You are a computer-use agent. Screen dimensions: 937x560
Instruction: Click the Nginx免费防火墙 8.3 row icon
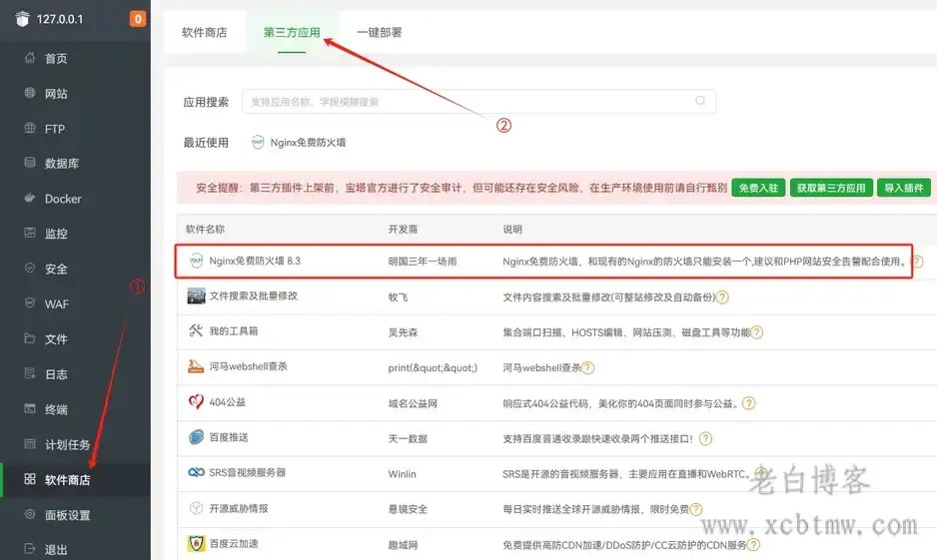point(196,261)
